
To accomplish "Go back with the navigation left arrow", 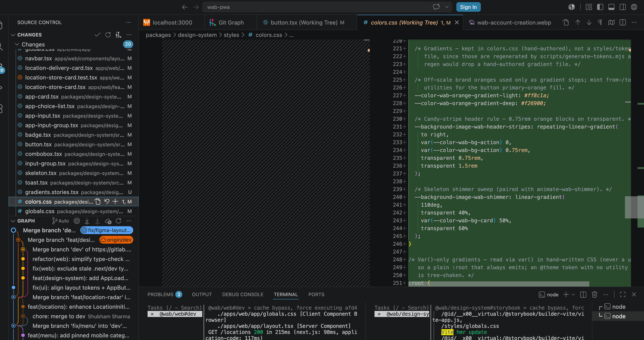I will (x=184, y=7).
